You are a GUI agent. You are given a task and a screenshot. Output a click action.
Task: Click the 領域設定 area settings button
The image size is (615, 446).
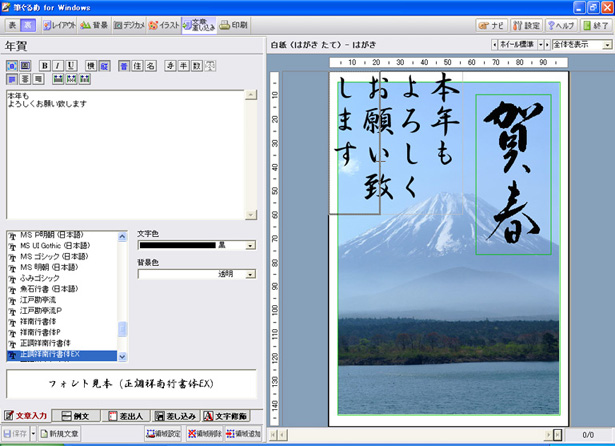[x=163, y=435]
